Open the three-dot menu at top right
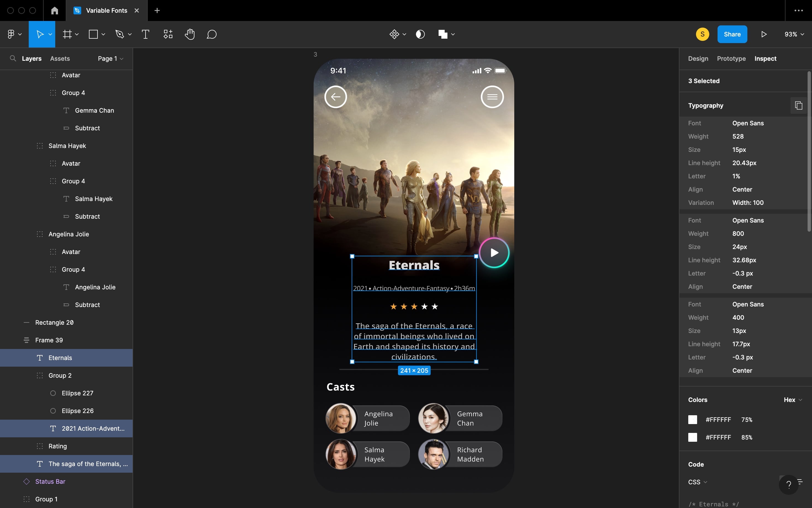This screenshot has width=812, height=508. point(798,10)
